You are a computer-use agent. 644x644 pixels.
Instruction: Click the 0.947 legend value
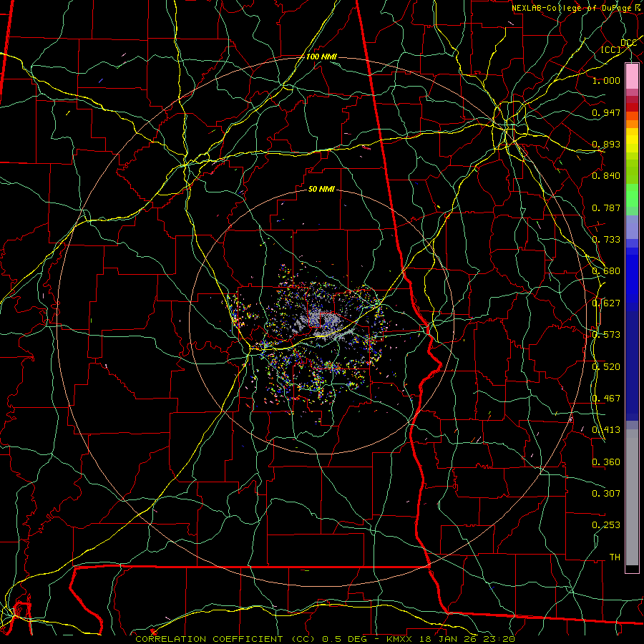tap(606, 112)
